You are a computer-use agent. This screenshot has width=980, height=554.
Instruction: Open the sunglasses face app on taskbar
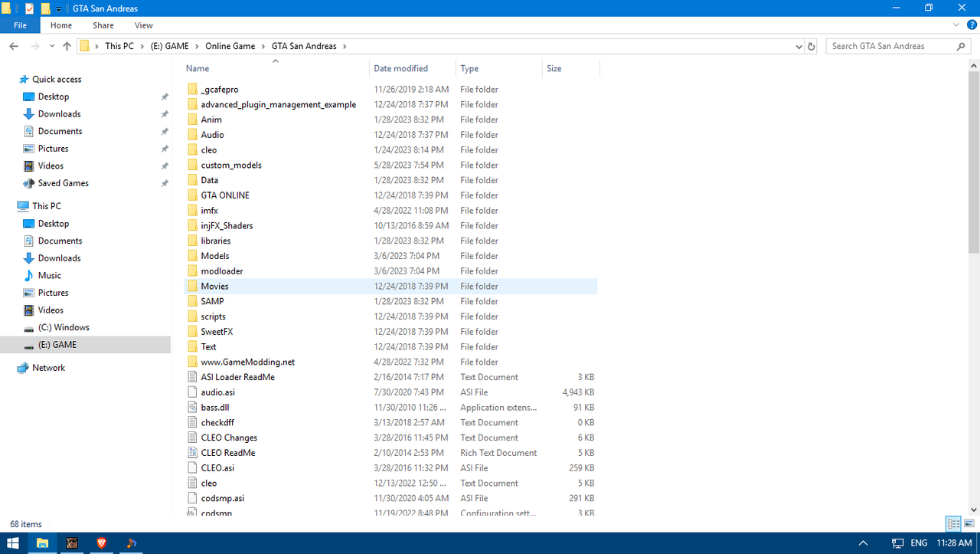pos(72,543)
